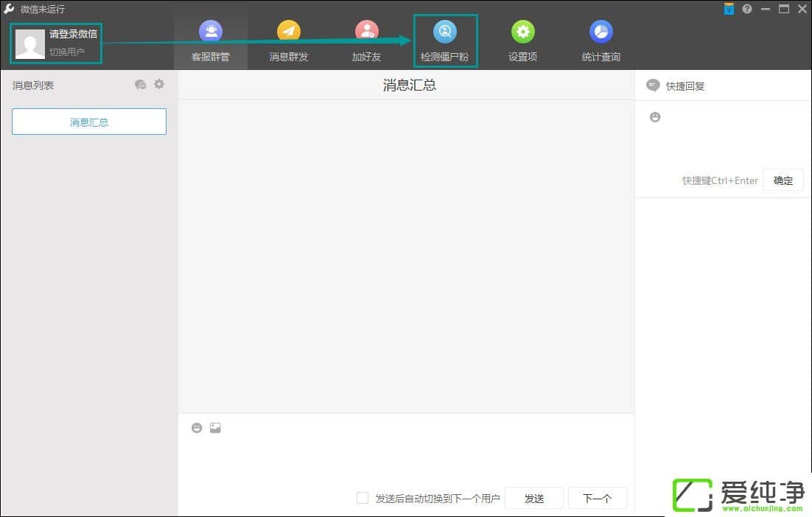
Task: Enable 发送后自动切换到下一个用户 checkbox
Action: (x=363, y=498)
